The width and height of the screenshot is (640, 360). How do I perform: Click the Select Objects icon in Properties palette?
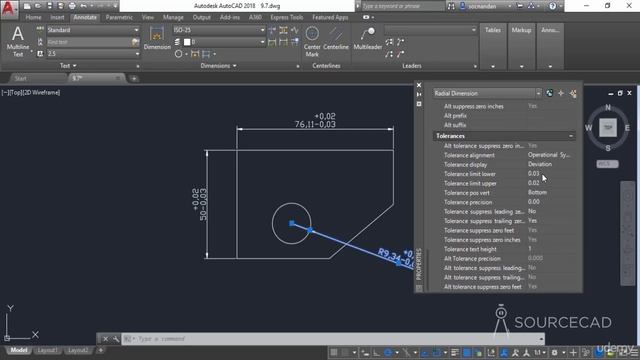point(561,93)
